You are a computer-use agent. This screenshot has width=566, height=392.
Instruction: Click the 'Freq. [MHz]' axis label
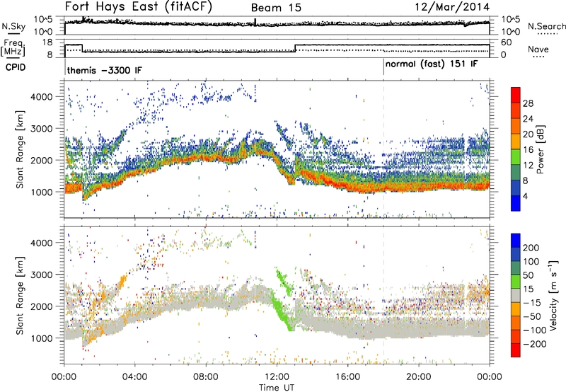(x=13, y=47)
